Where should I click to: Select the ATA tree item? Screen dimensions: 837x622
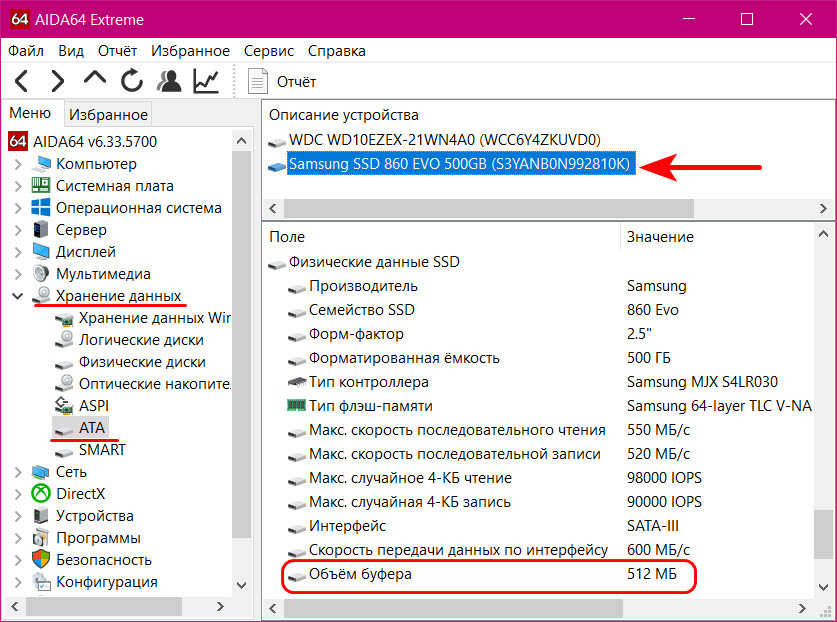pyautogui.click(x=92, y=428)
